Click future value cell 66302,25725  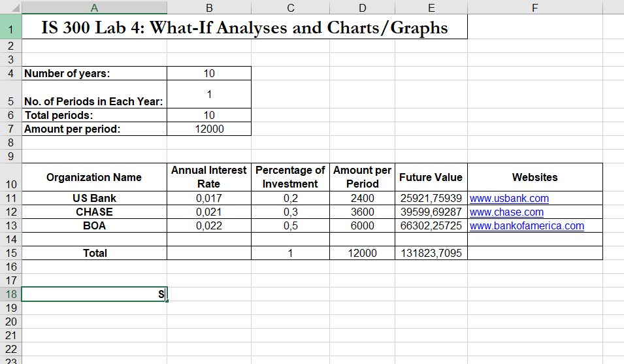tap(431, 225)
